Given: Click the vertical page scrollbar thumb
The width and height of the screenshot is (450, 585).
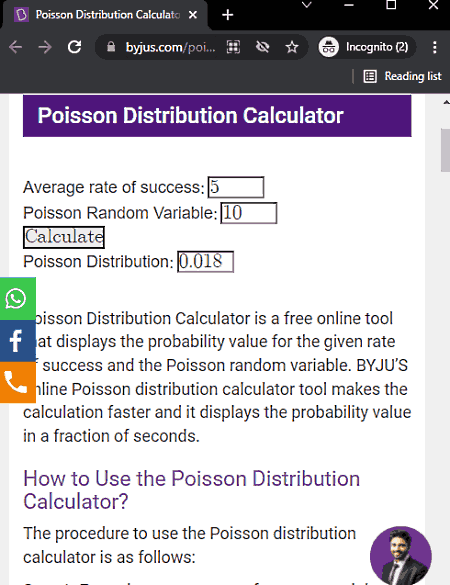Looking at the screenshot, I should (x=445, y=150).
